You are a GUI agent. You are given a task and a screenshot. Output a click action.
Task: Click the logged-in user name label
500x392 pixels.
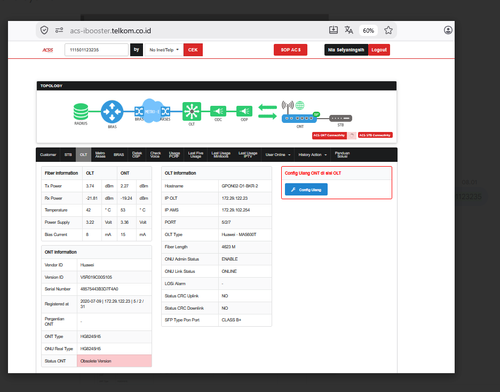[x=346, y=50]
